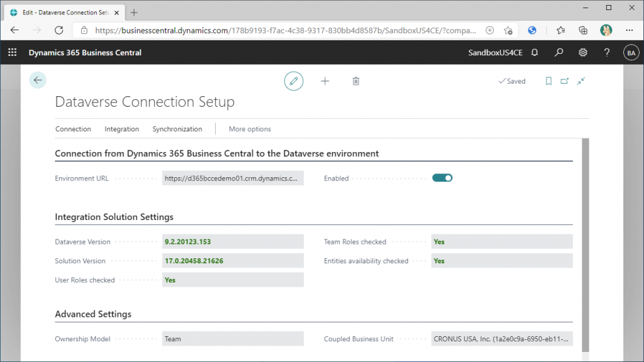Collapse the Integration Solution Settings section
The image size is (644, 362).
click(114, 217)
